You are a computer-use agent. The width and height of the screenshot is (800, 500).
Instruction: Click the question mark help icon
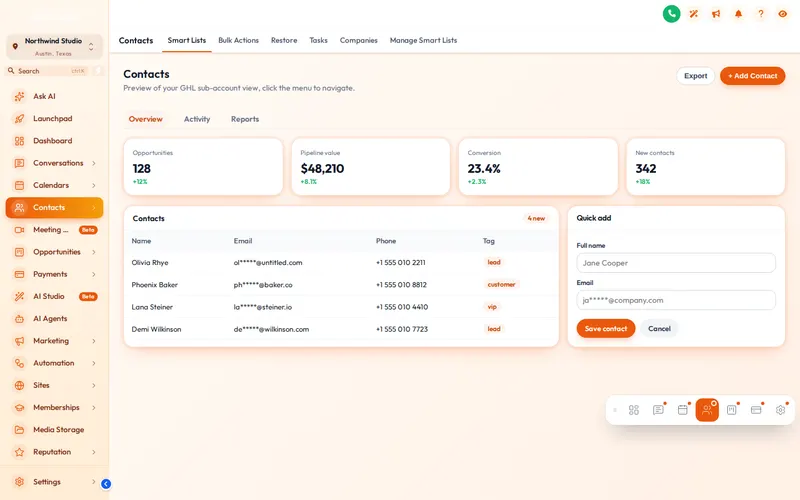tap(761, 14)
